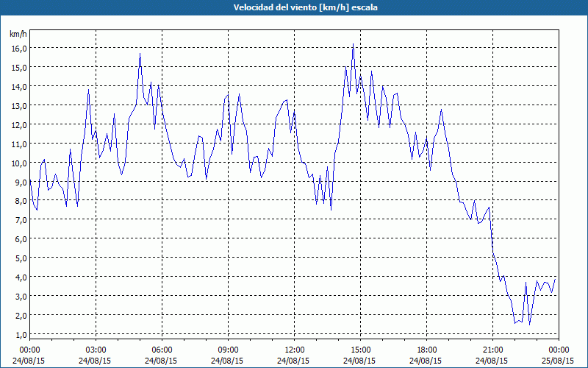Click the '10,0' y-axis value
This screenshot has width=588, height=368.
(x=19, y=163)
